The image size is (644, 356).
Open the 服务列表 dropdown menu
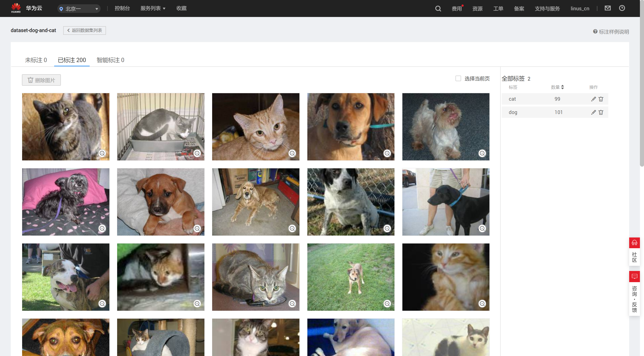pyautogui.click(x=153, y=8)
